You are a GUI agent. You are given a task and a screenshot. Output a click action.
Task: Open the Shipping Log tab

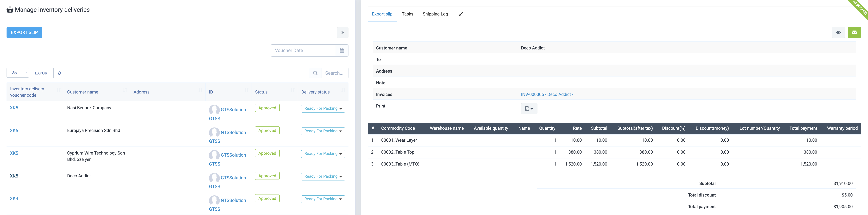click(x=435, y=14)
